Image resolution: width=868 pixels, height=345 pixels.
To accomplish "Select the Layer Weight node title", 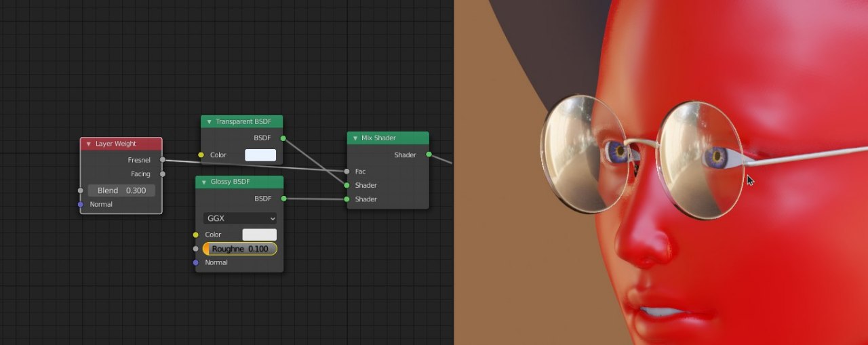I will click(x=116, y=144).
